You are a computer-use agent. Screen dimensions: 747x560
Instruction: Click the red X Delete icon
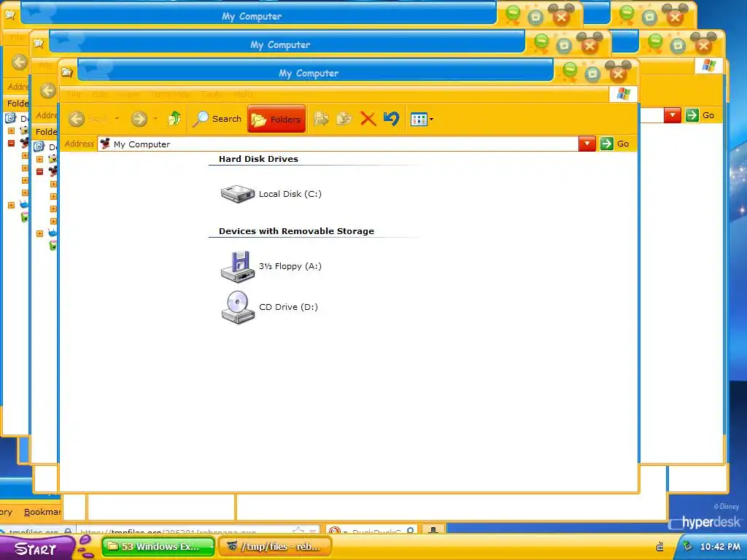tap(368, 119)
